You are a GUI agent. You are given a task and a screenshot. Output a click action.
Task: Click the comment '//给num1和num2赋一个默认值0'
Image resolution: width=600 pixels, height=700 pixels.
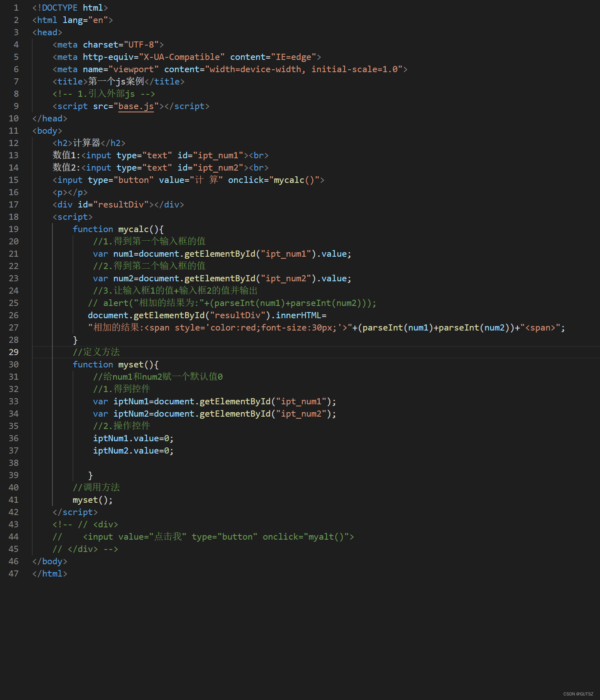pyautogui.click(x=158, y=377)
